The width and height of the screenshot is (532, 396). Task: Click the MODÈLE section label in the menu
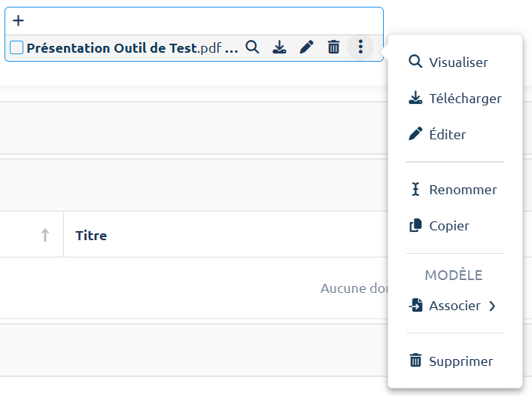point(453,276)
